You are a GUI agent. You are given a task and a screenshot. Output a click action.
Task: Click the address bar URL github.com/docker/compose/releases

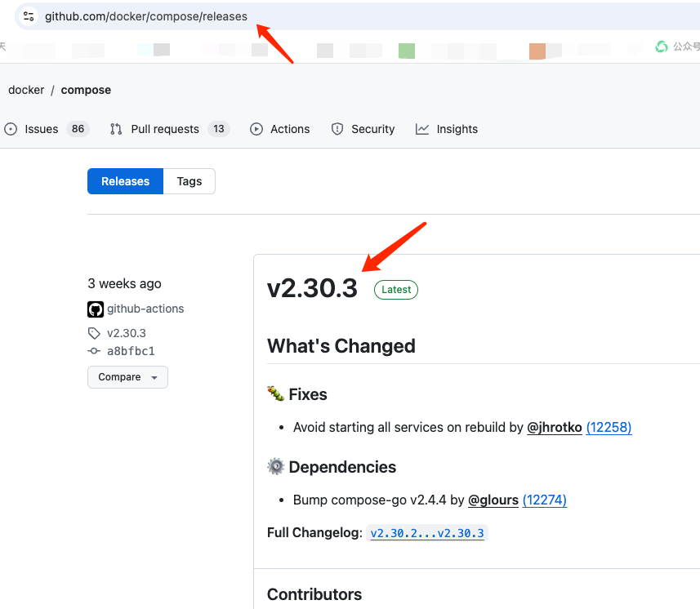[146, 16]
